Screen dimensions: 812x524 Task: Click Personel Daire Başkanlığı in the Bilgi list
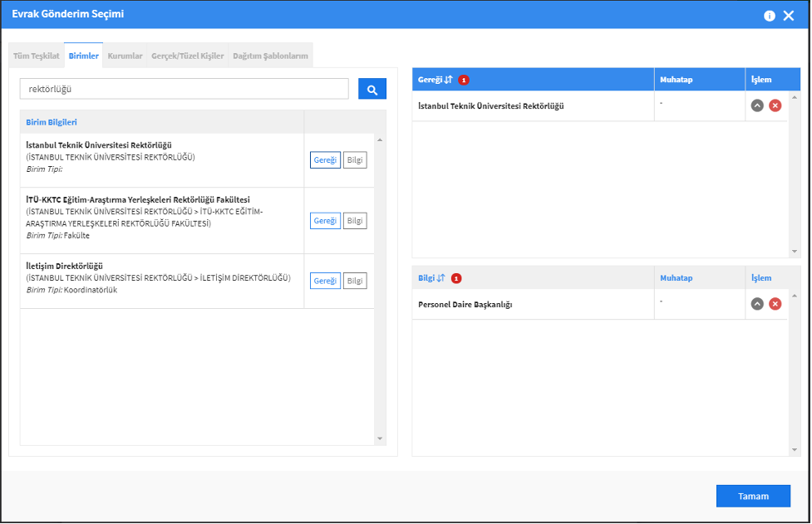465,304
